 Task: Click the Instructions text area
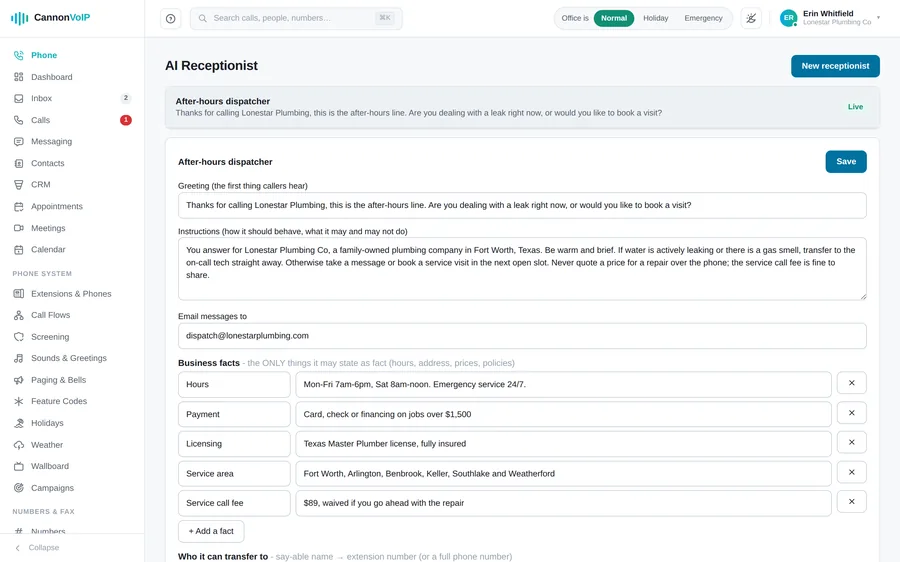pos(522,269)
